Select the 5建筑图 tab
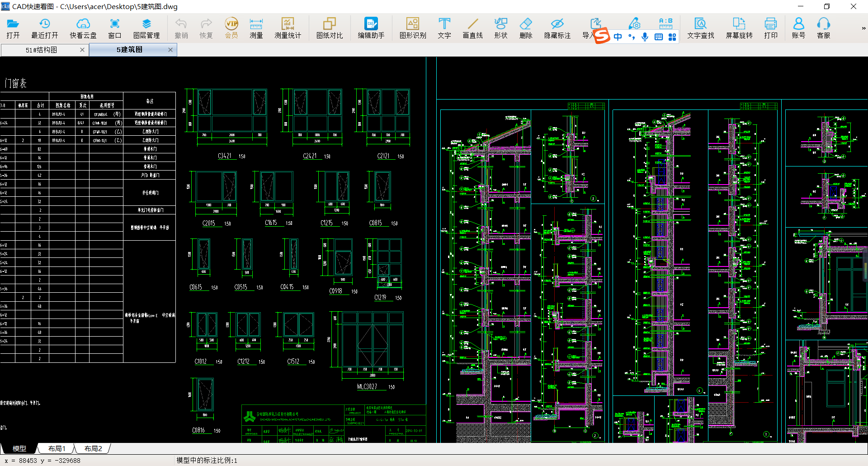The width and height of the screenshot is (868, 466). [x=130, y=50]
